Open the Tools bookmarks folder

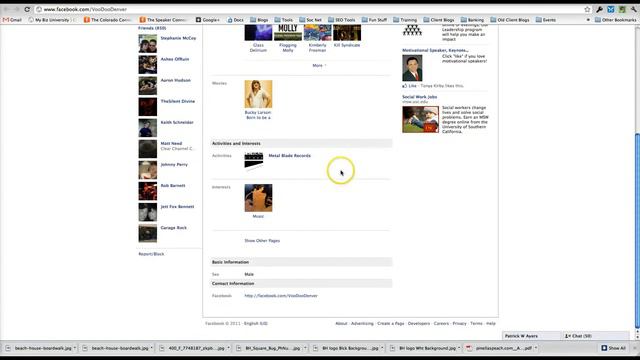coord(284,20)
